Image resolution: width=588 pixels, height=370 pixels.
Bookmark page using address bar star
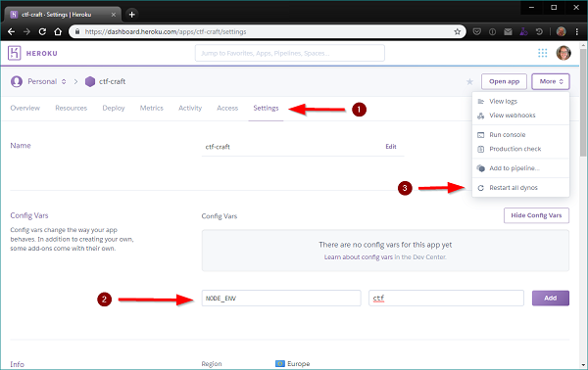pyautogui.click(x=457, y=32)
